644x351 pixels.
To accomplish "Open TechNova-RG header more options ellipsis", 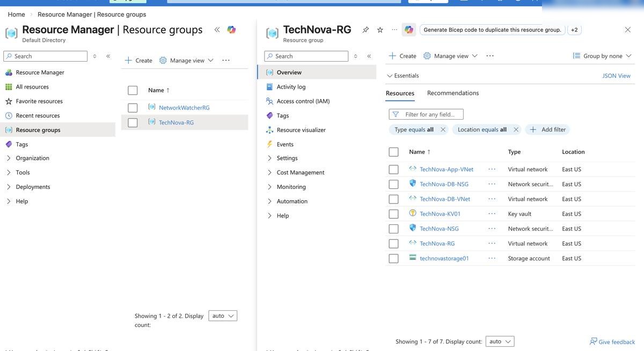I will 394,30.
